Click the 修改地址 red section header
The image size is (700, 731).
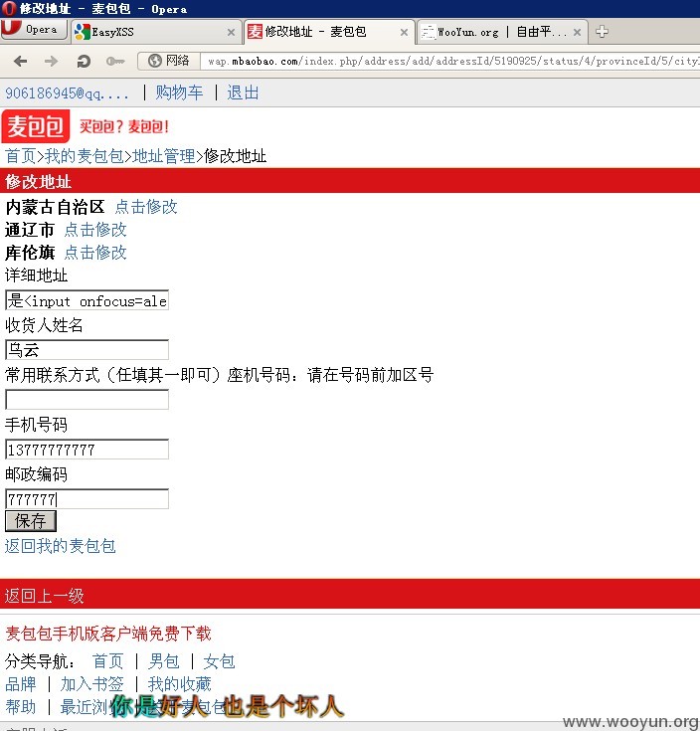[x=350, y=181]
